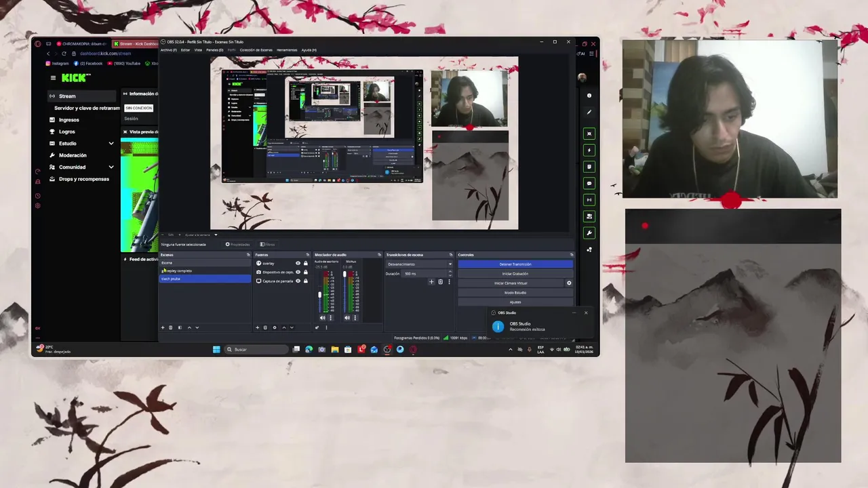This screenshot has height=488, width=868.
Task: Open audio mixer menu dots
Action: (326, 327)
